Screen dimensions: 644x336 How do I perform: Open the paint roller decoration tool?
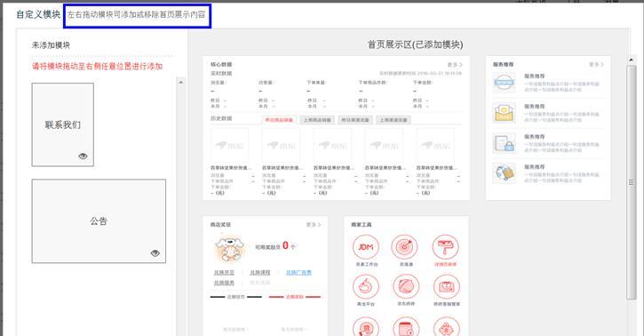pyautogui.click(x=446, y=247)
